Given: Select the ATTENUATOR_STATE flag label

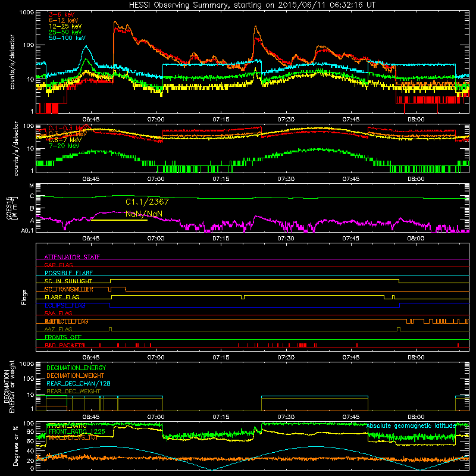Looking at the screenshot, I should 72,257.
